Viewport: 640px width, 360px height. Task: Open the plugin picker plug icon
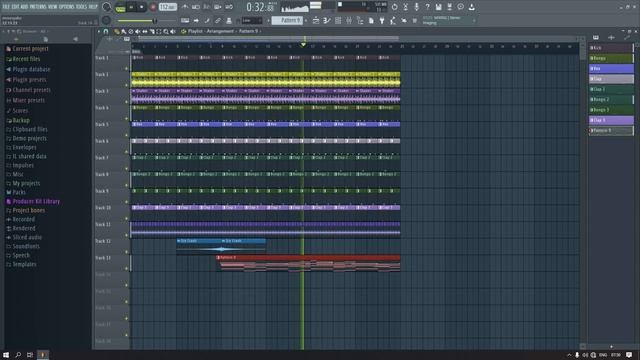[x=382, y=20]
